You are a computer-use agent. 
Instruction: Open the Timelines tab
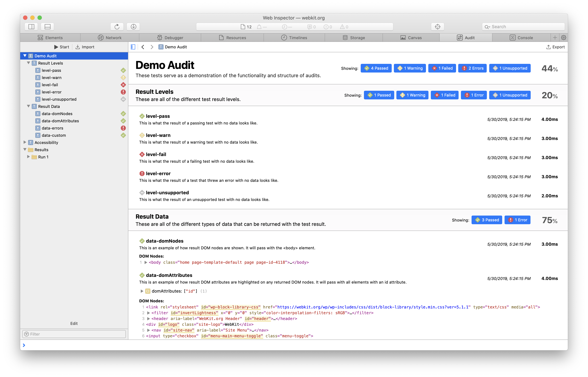click(x=294, y=38)
